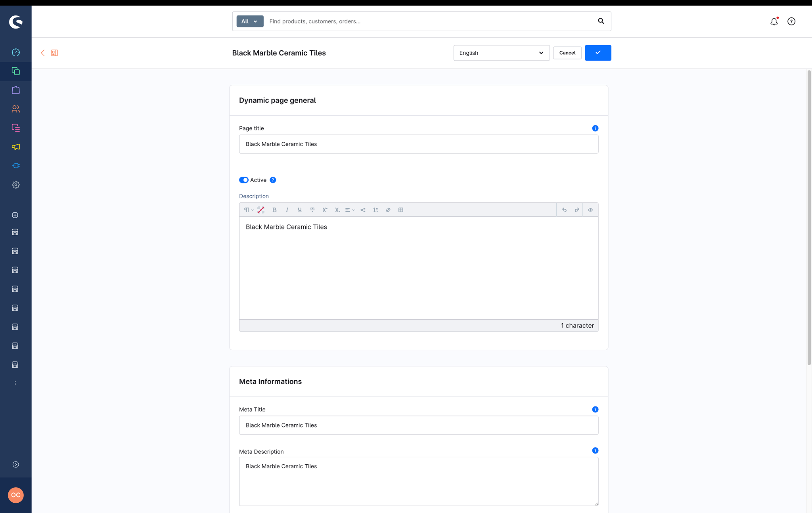Click the '1 character' counter text
The width and height of the screenshot is (812, 513).
click(x=577, y=326)
